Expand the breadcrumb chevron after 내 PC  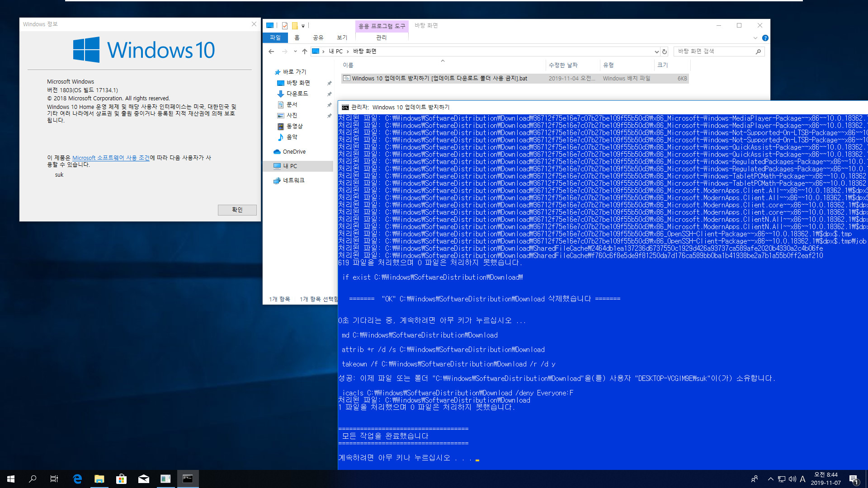pyautogui.click(x=348, y=52)
